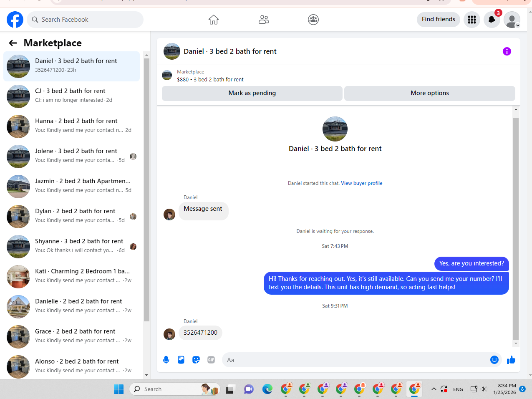Send a voice clip with microphone icon

click(166, 360)
